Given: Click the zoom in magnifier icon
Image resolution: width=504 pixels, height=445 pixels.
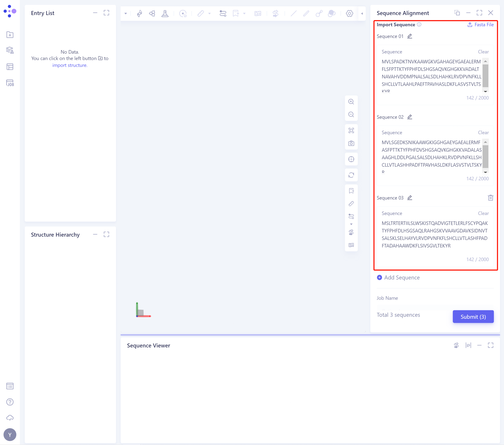Looking at the screenshot, I should coord(351,102).
